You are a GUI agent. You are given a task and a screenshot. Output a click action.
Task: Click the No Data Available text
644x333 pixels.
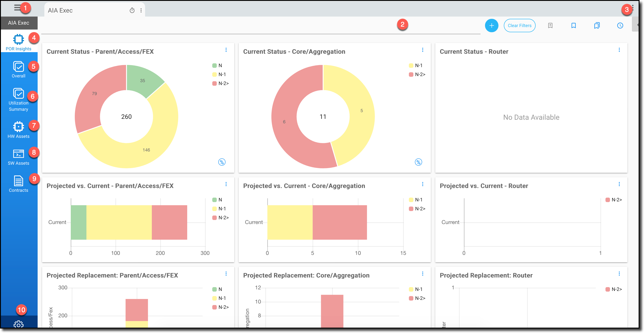point(531,117)
